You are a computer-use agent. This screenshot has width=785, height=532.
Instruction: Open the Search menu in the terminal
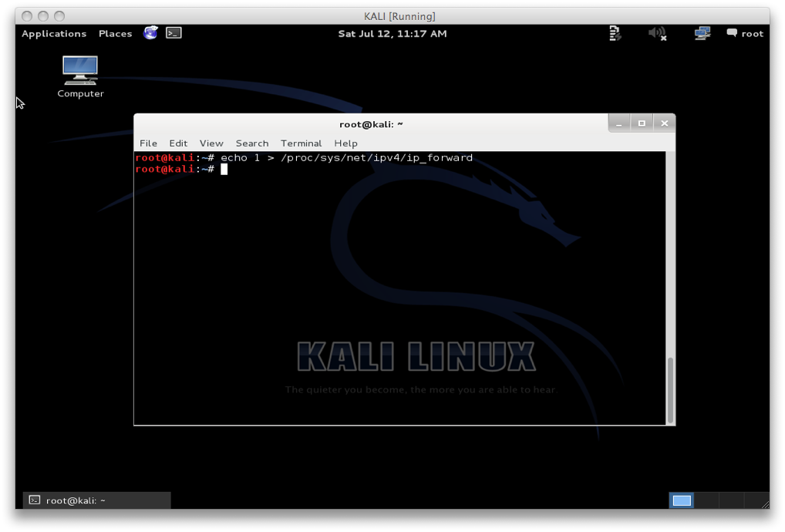(252, 143)
